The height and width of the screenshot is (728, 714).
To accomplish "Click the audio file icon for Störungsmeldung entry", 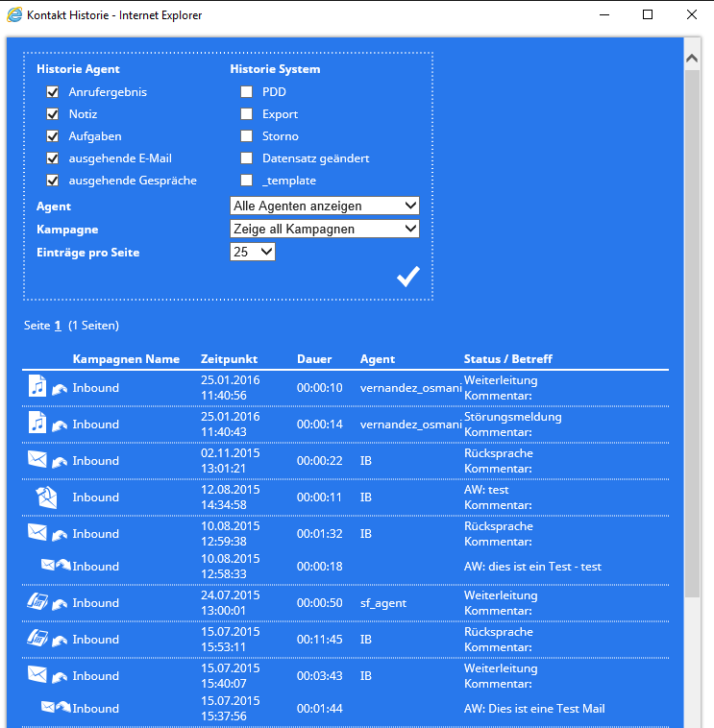I will 37,424.
